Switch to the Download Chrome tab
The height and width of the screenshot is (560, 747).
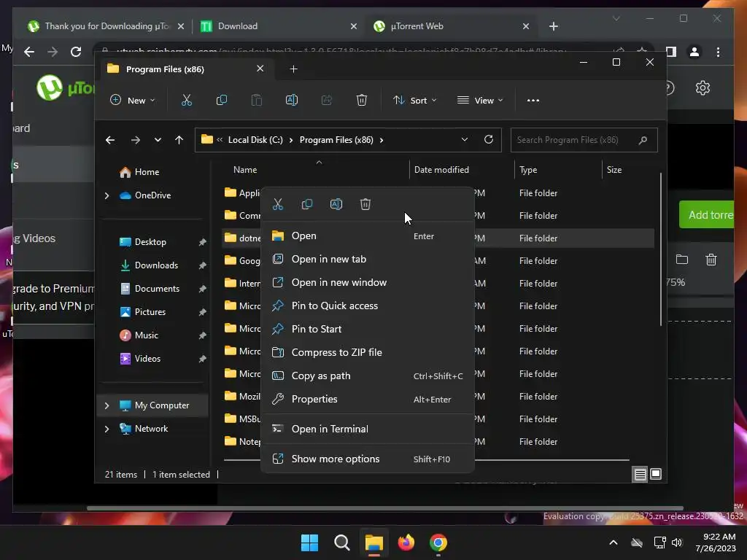pyautogui.click(x=279, y=26)
